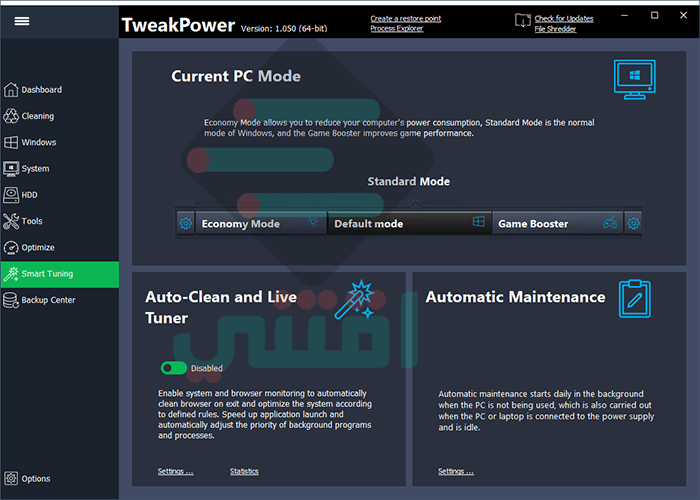Maximize the TweakPower window

click(654, 16)
